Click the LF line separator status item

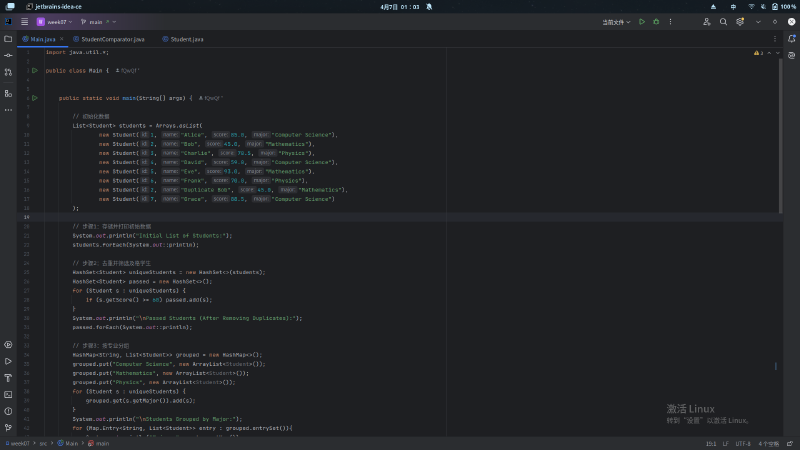(726, 443)
